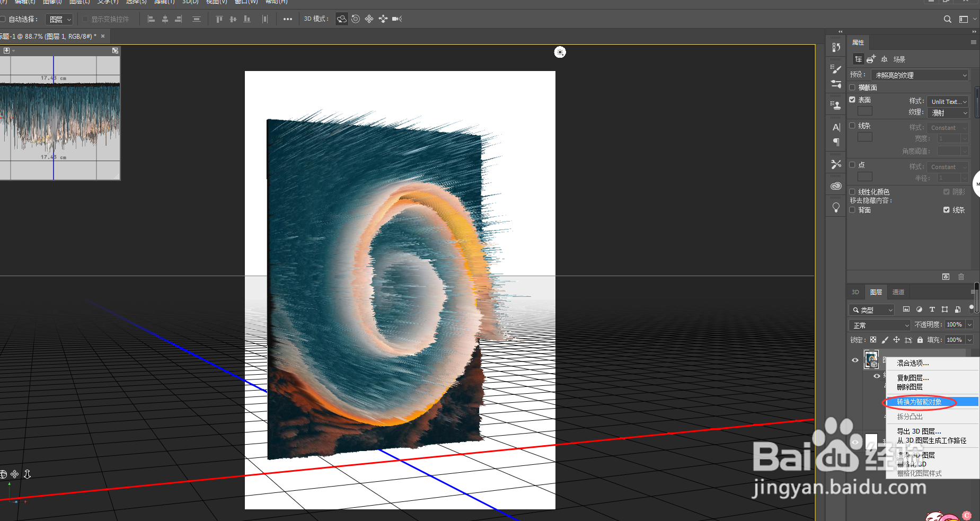Image resolution: width=980 pixels, height=521 pixels.
Task: Toggle the 线条 checkbox beside 背面
Action: tap(947, 210)
